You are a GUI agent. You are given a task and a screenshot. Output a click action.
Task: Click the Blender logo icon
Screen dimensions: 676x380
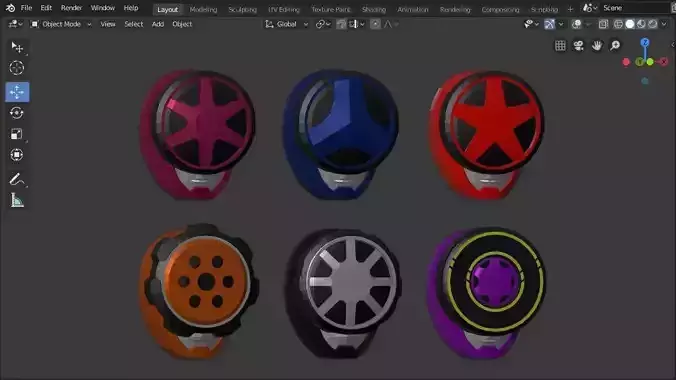(x=10, y=8)
